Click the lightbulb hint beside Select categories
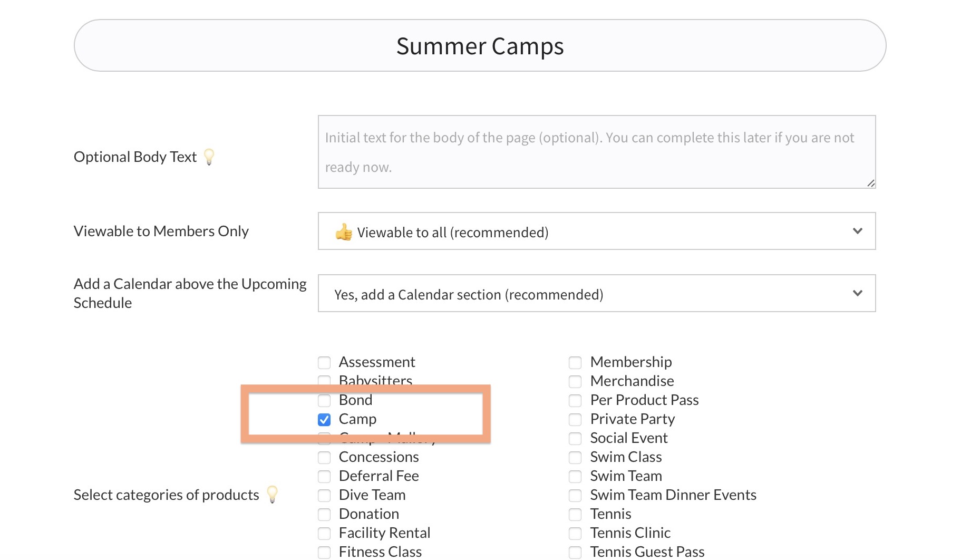The image size is (980, 560). [x=272, y=494]
